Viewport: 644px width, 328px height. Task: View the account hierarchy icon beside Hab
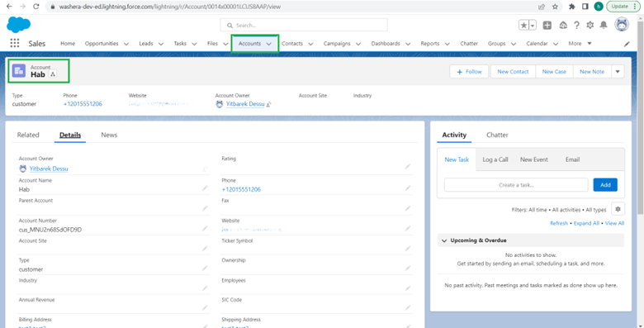(x=53, y=74)
